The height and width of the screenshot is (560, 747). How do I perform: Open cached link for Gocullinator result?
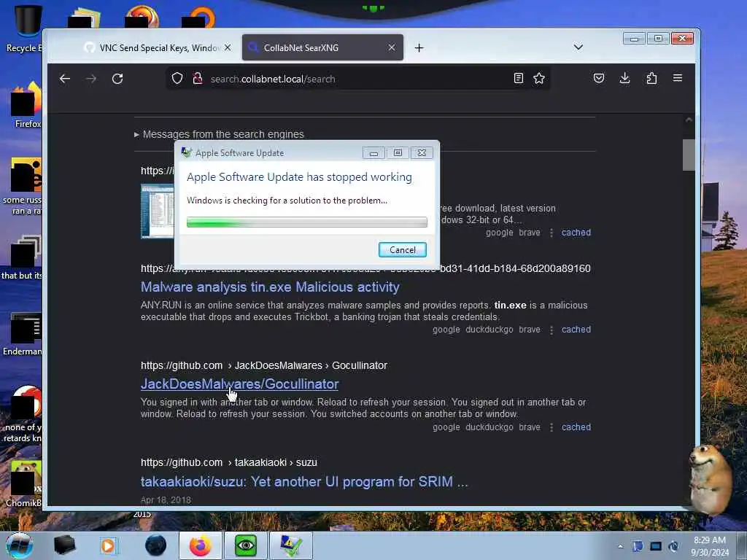(576, 427)
